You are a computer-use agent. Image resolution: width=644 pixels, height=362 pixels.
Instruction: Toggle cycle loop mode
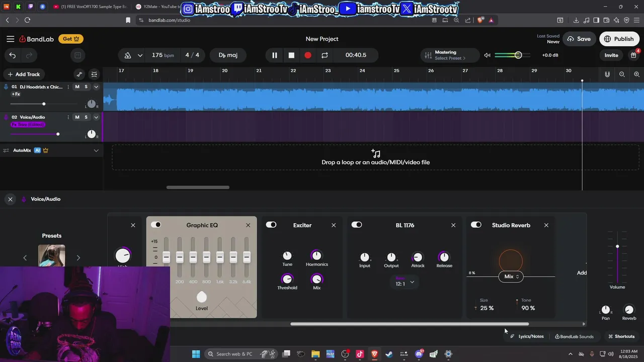point(325,55)
